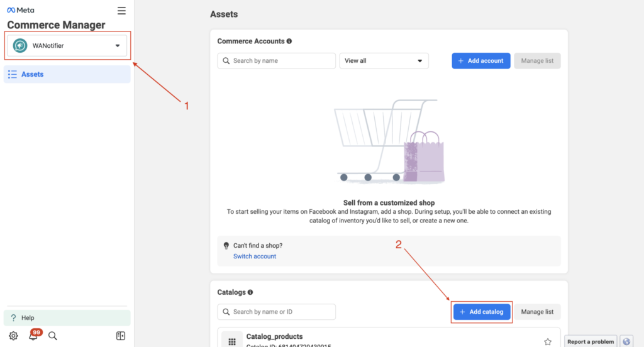Click the globe icon beside Report a problem
This screenshot has width=644, height=347.
pos(626,342)
